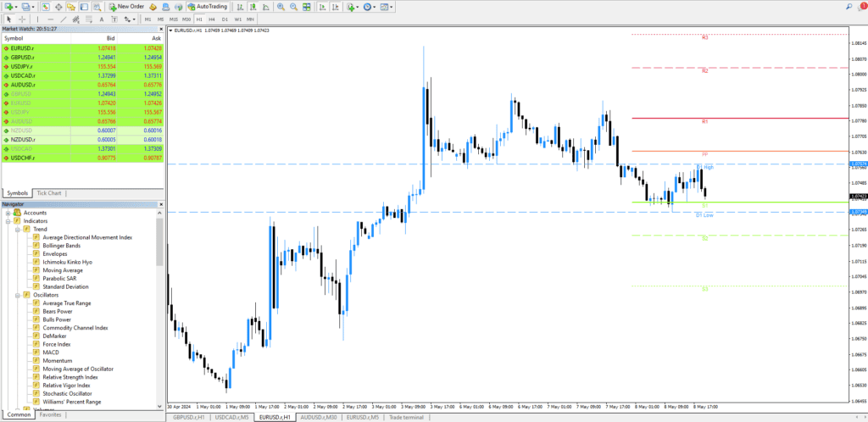
Task: Choose the text label tool
Action: coord(103,19)
